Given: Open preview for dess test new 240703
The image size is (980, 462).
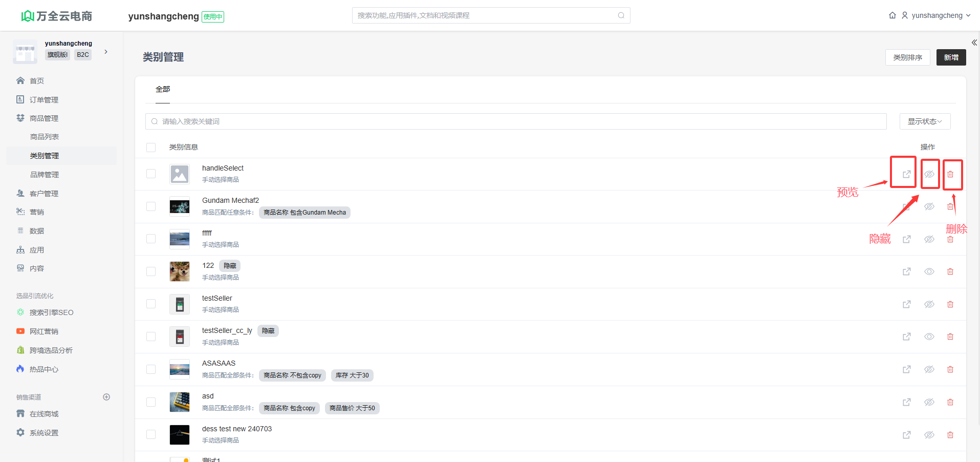Looking at the screenshot, I should [906, 435].
